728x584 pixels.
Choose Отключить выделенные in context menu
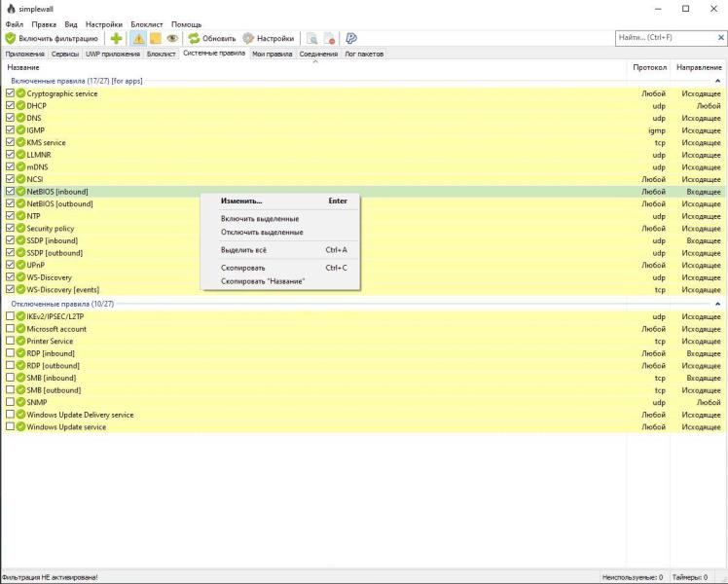tap(280, 232)
